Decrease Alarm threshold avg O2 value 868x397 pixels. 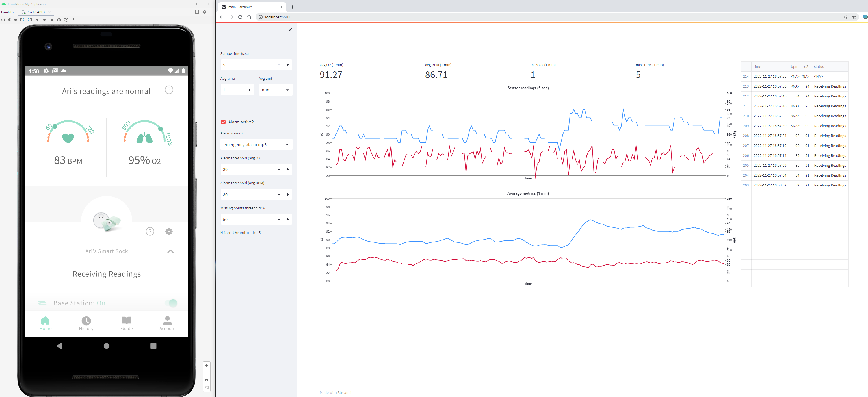coord(278,169)
